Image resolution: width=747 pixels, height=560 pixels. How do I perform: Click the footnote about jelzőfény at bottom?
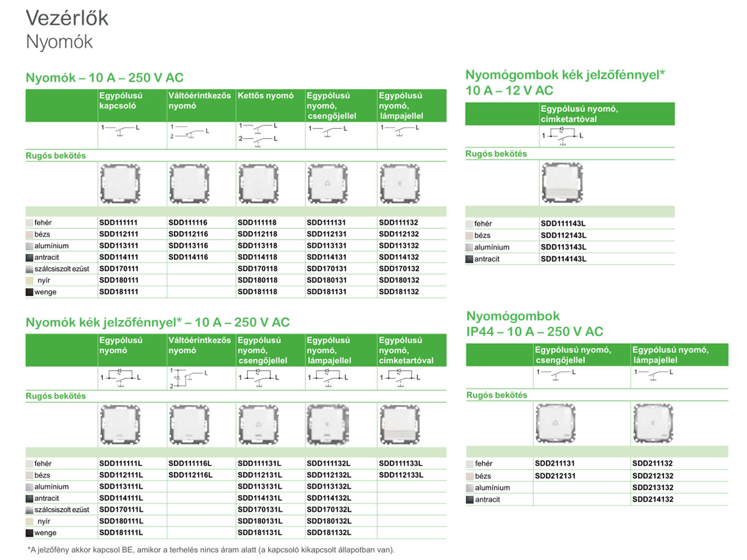(x=211, y=550)
